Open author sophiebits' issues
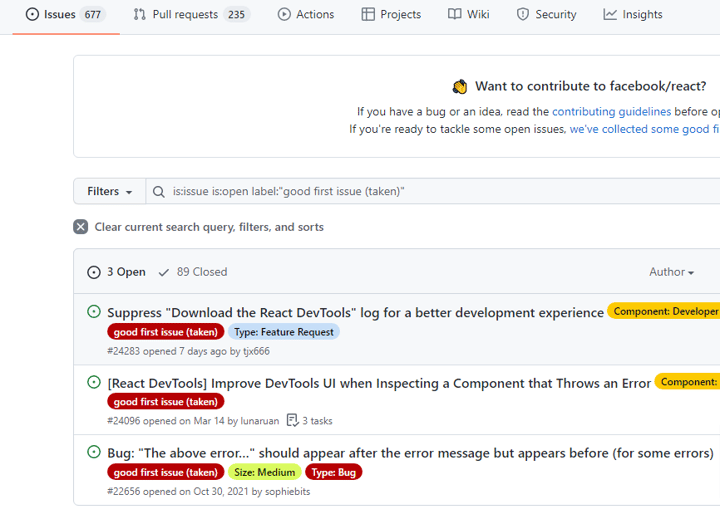The height and width of the screenshot is (514, 720). (x=287, y=491)
